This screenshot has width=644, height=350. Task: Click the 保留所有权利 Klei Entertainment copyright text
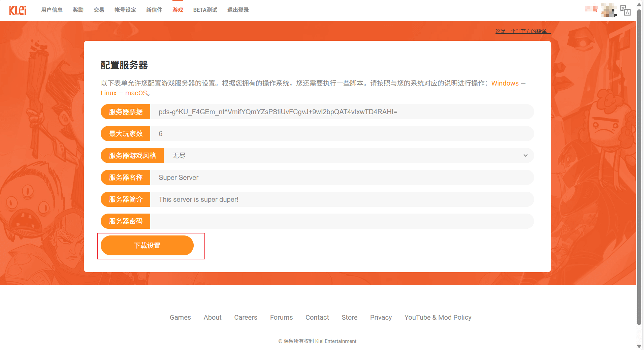coord(317,341)
